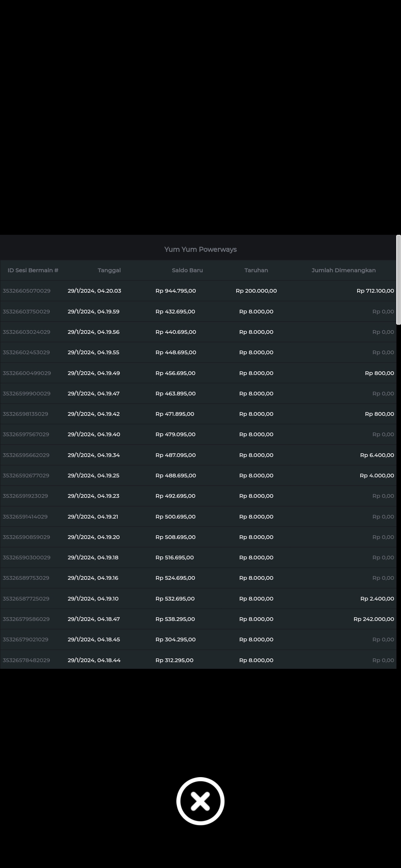This screenshot has height=868, width=401.
Task: Select the balance Rp 487.095,00 entry
Action: coord(175,455)
